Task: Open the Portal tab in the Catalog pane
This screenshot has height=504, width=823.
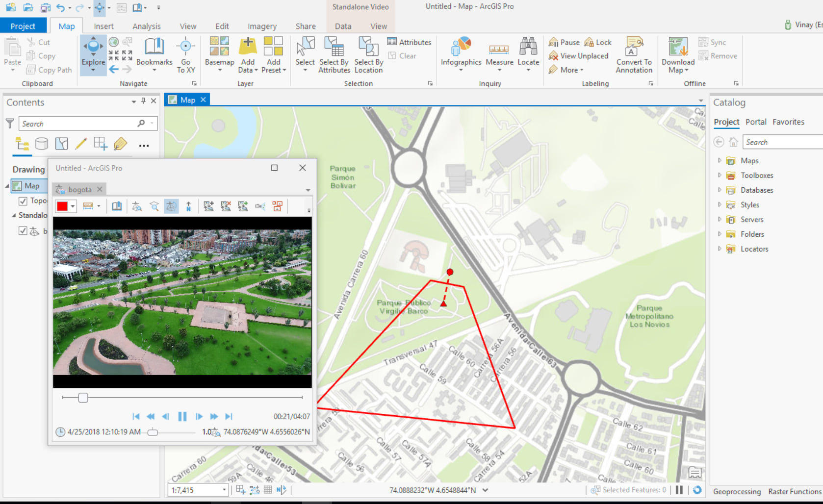Action: tap(756, 122)
